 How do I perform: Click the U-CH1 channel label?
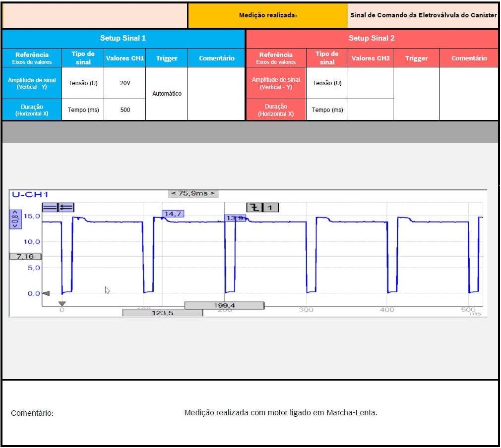click(30, 195)
